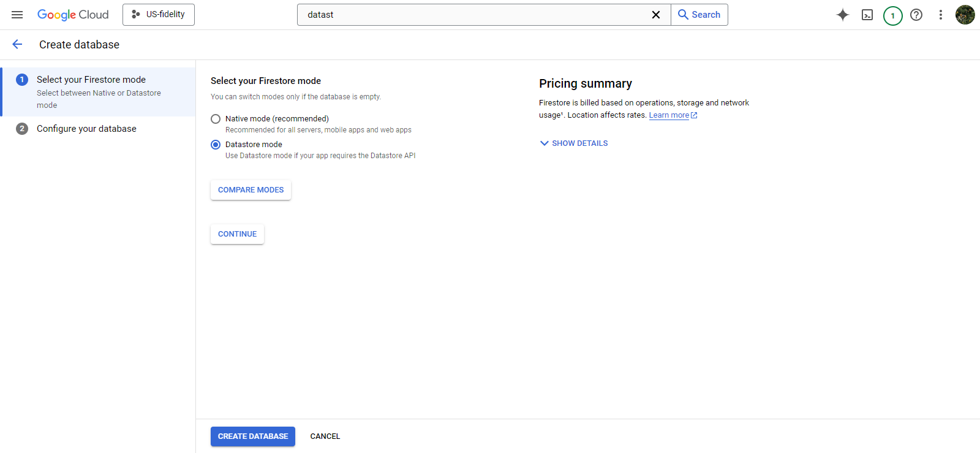Open the notifications badge icon
Viewport: 980px width, 453px height.
tap(892, 15)
